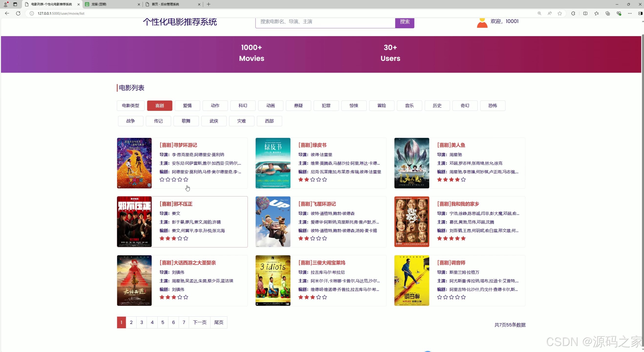Toggle off the active 喜剧 category filter
Image resolution: width=644 pixels, height=352 pixels.
pos(160,106)
